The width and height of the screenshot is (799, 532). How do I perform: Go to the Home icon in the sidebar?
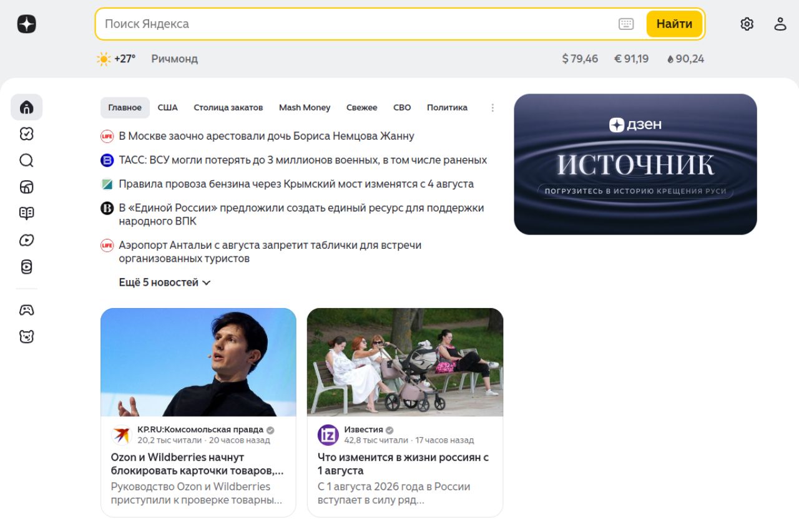click(26, 107)
